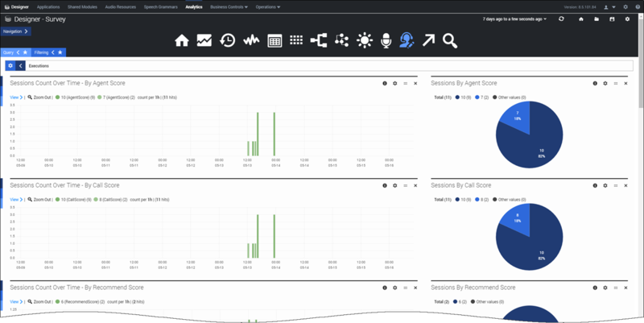
Task: Open the flow tree diagram dashboard icon
Action: (x=319, y=40)
